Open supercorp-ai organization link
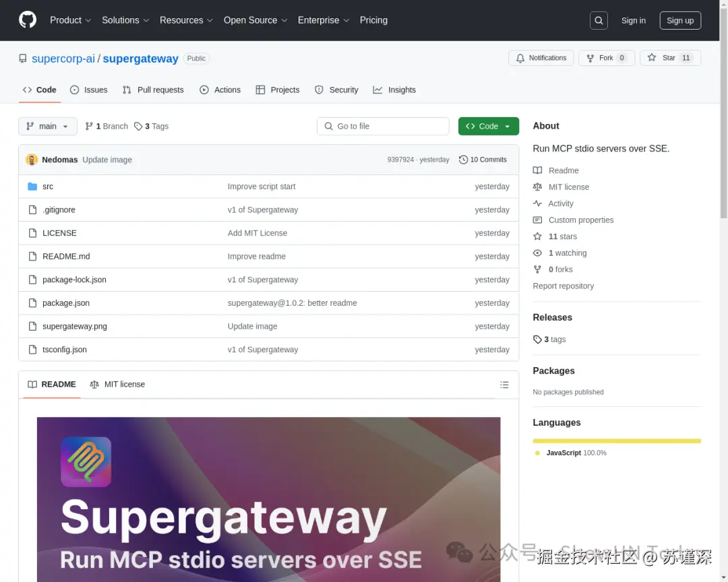Screen dimensions: 728x582 click(x=63, y=59)
